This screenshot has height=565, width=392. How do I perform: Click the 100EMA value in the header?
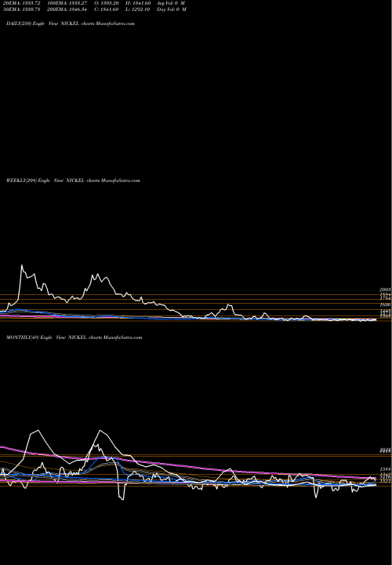coord(67,3)
